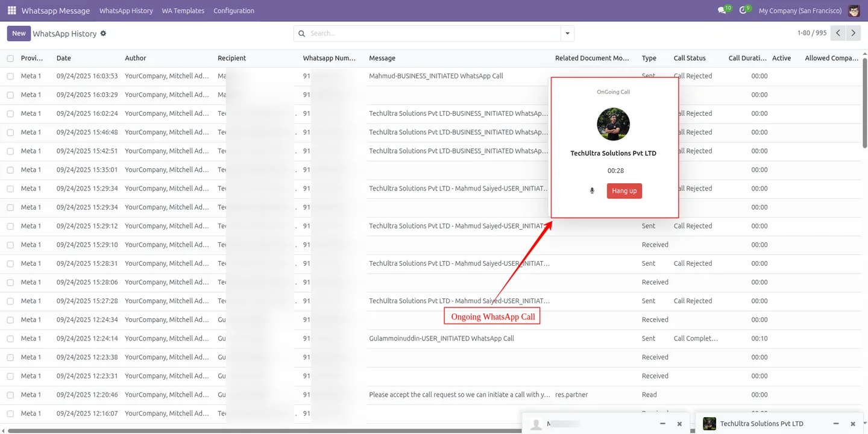Click the TechUltra Solutions chat window avatar
Image resolution: width=868 pixels, height=434 pixels.
709,424
